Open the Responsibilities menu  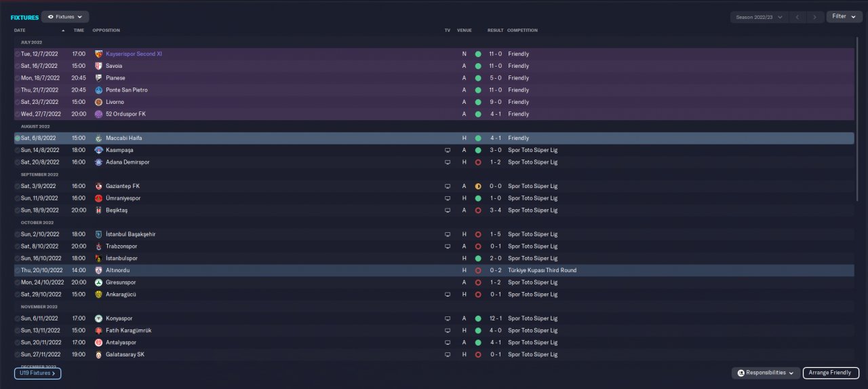[765, 373]
